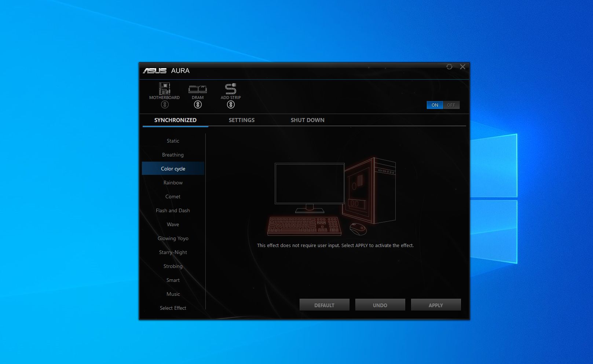Select the Music effect
The image size is (593, 364).
pyautogui.click(x=173, y=294)
